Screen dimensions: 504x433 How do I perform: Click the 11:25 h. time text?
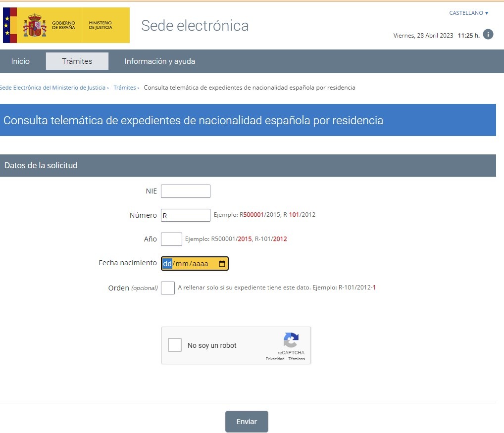point(469,36)
